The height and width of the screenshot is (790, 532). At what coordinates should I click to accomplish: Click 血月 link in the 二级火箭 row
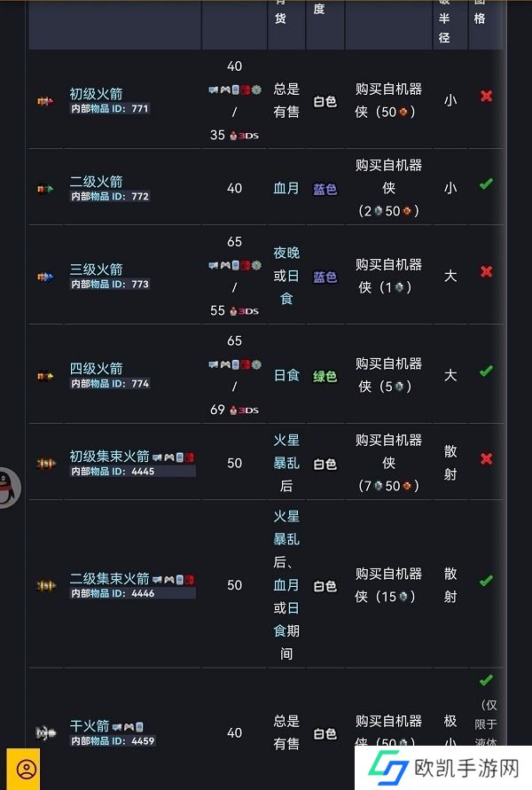coord(286,188)
